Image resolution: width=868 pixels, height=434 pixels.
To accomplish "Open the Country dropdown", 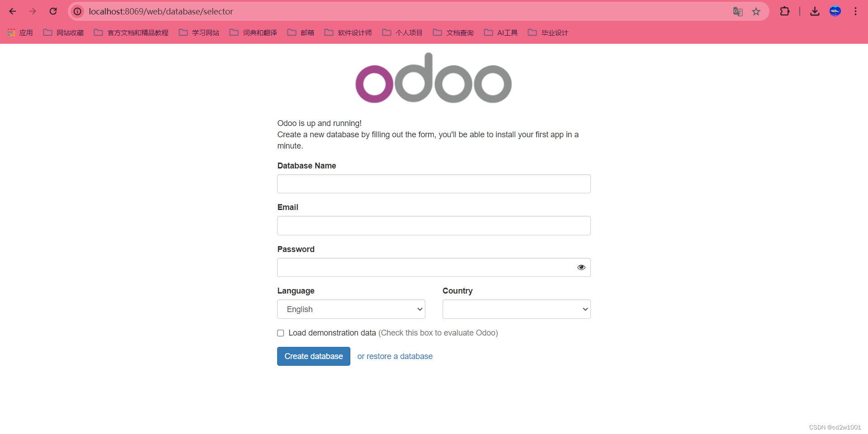I will [517, 309].
